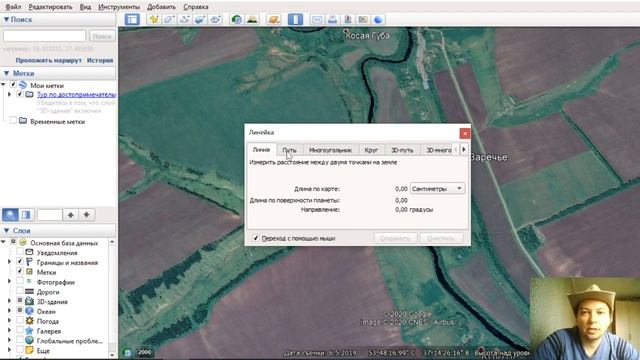Click the Поиск search button
The width and height of the screenshot is (640, 360).
pyautogui.click(x=102, y=36)
